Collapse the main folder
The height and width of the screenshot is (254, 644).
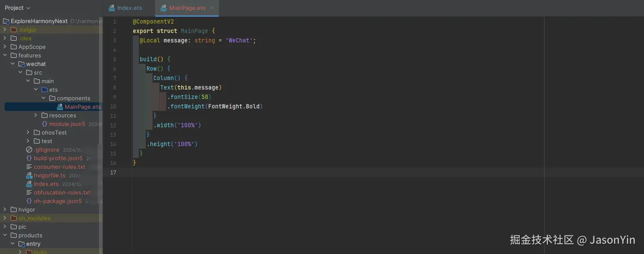tap(28, 81)
